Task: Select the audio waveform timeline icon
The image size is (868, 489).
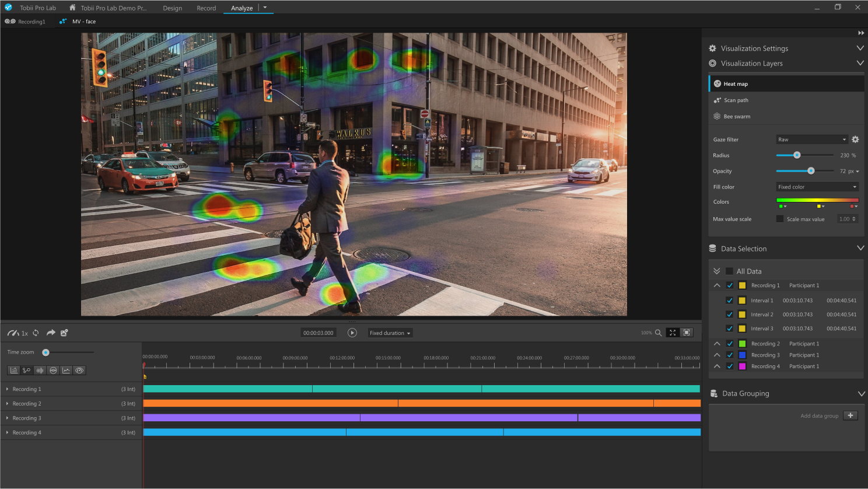Action: (x=40, y=371)
